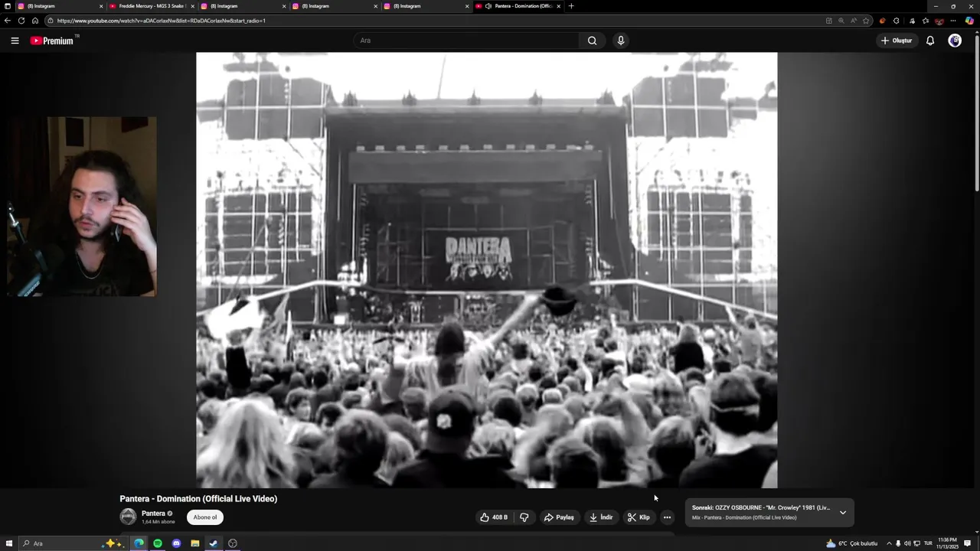Show hidden system tray icons chevron
Viewport: 980px width, 551px height.
tap(889, 543)
